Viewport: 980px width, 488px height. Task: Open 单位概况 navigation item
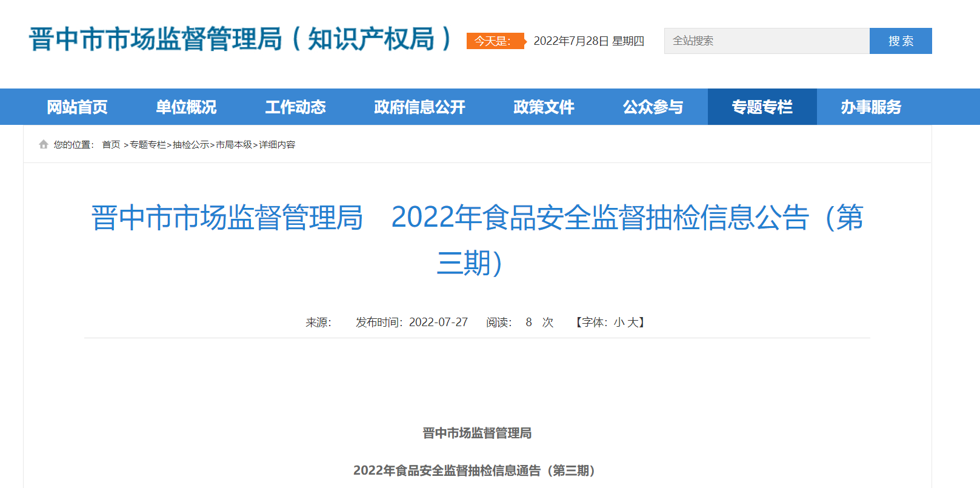tap(187, 107)
